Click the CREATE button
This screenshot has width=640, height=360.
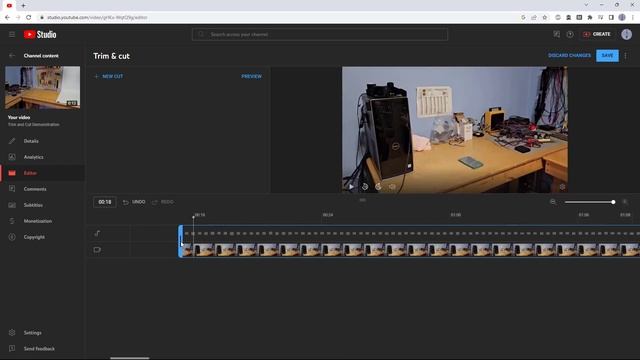tap(597, 34)
